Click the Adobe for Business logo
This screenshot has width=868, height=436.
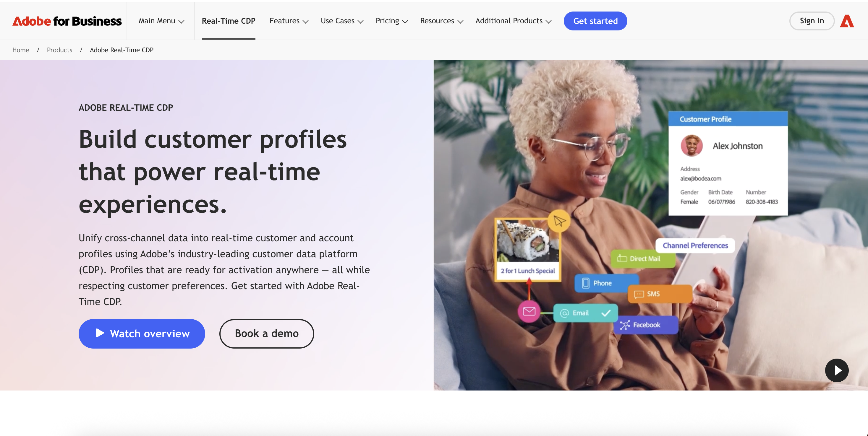(67, 21)
